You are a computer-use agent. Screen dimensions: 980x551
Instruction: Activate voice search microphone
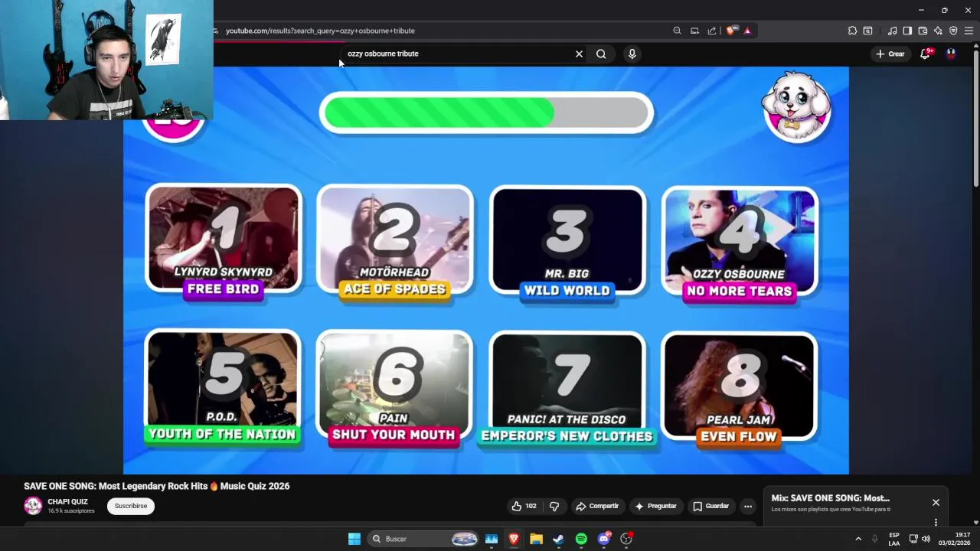tap(632, 54)
